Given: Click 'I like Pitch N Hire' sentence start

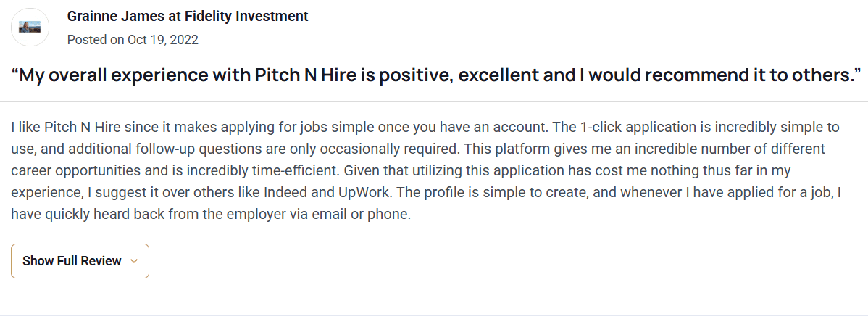Looking at the screenshot, I should pos(63,128).
